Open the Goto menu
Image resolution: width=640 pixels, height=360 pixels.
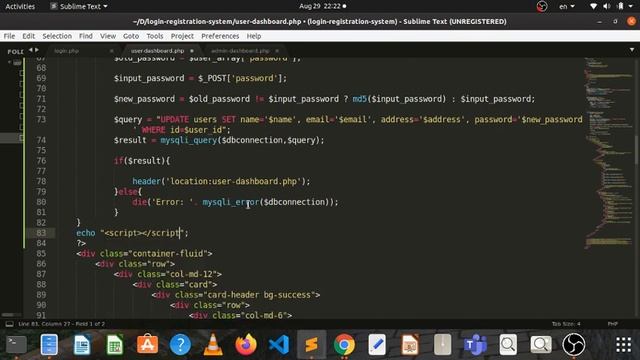click(x=131, y=36)
